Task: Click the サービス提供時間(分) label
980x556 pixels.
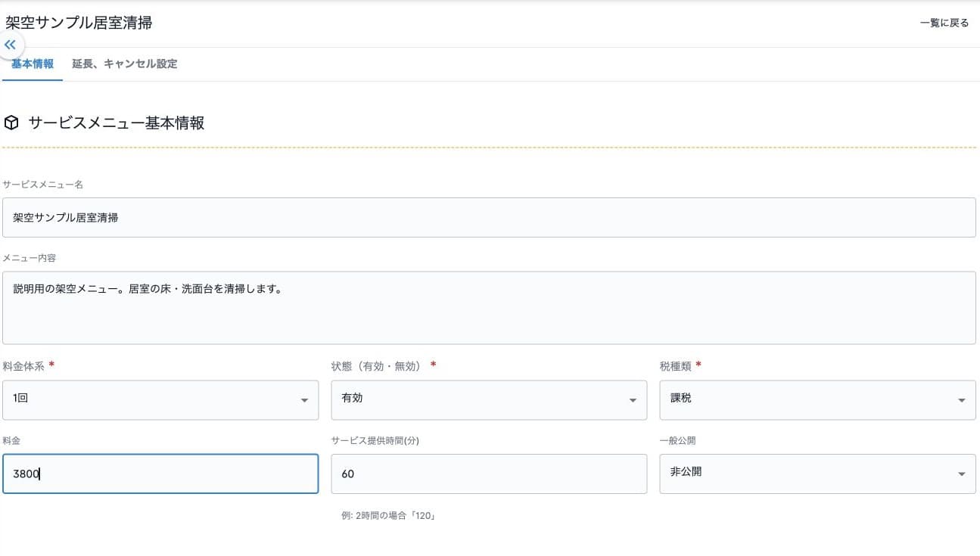Action: (375, 440)
